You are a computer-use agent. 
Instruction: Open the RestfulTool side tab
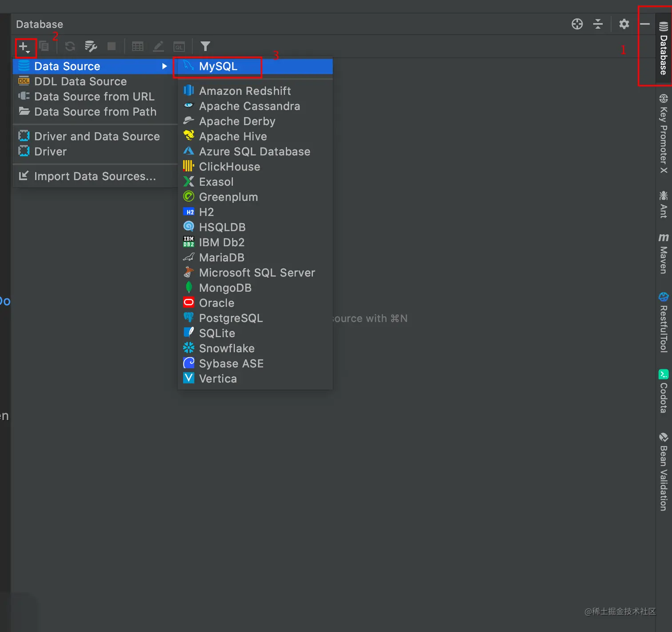(664, 322)
